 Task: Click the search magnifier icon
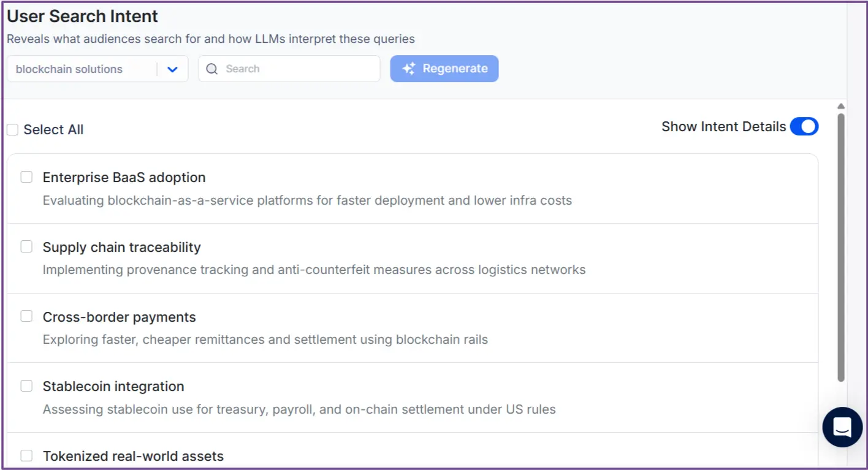211,69
